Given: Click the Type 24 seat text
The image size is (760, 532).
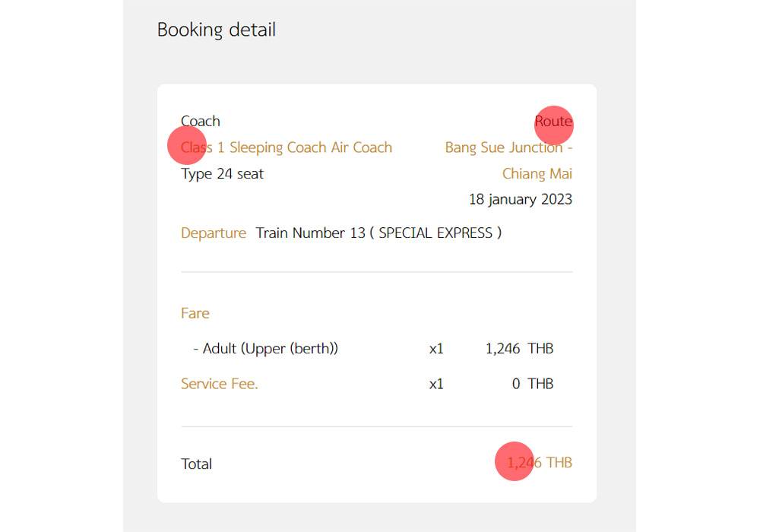Looking at the screenshot, I should (222, 174).
